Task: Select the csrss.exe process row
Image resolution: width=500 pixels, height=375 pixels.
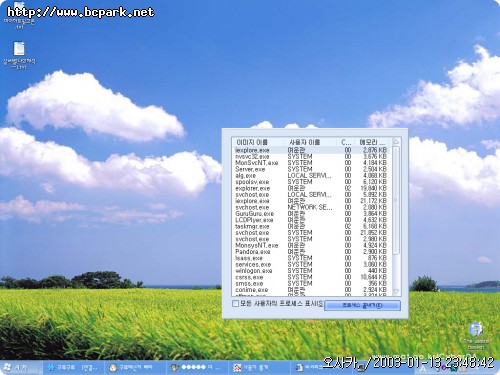Action: point(312,277)
